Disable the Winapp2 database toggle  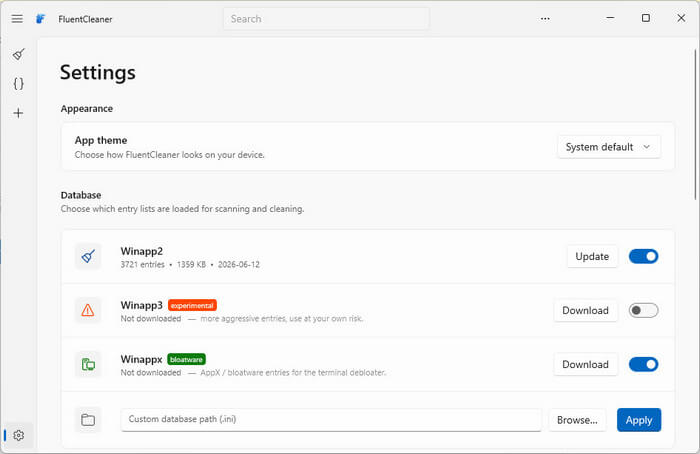[643, 256]
